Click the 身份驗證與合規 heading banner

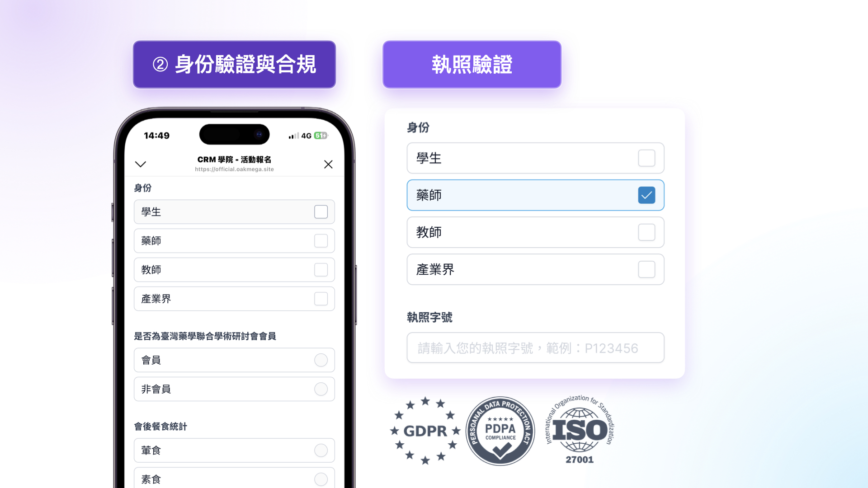[x=234, y=65]
